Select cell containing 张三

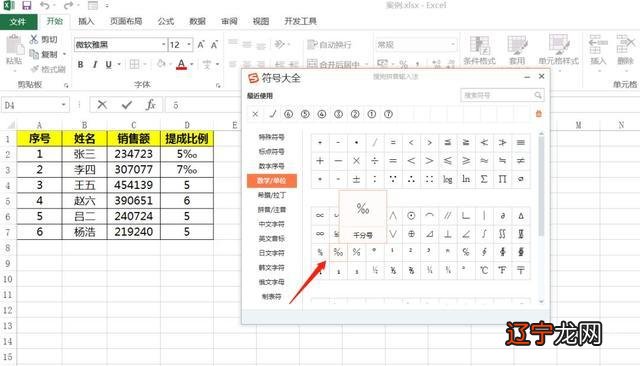[x=84, y=154]
